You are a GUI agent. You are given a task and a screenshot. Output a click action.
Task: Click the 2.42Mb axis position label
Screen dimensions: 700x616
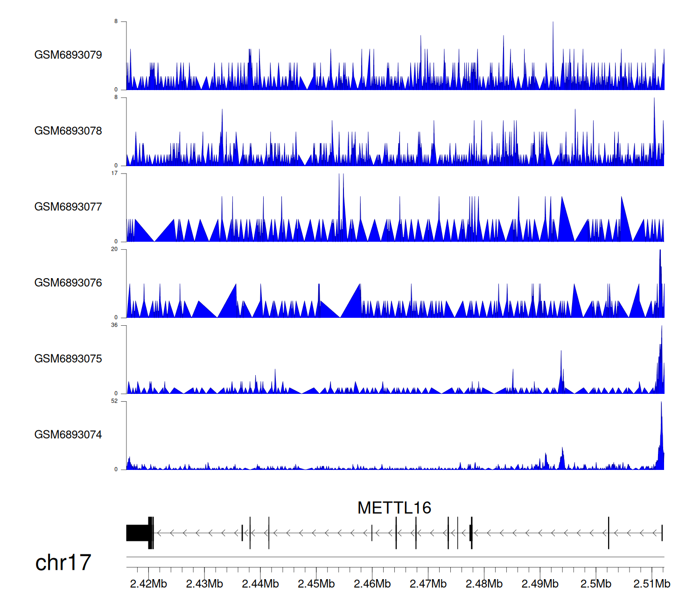point(148,584)
